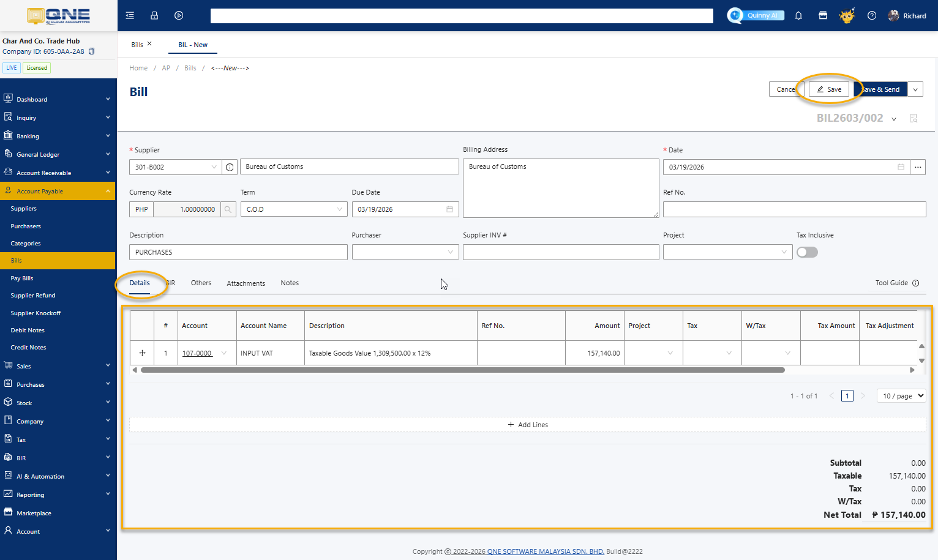Image resolution: width=938 pixels, height=560 pixels.
Task: Open the Date calendar picker icon
Action: pos(901,167)
